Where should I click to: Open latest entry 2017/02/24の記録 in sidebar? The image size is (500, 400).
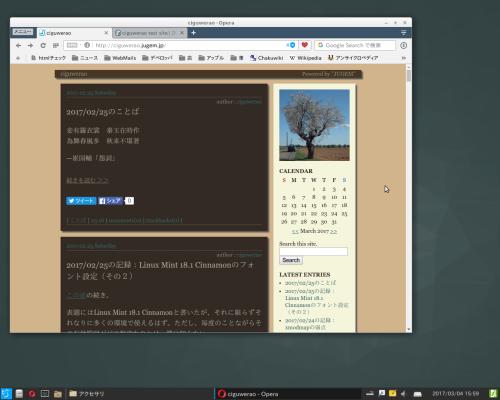310,324
